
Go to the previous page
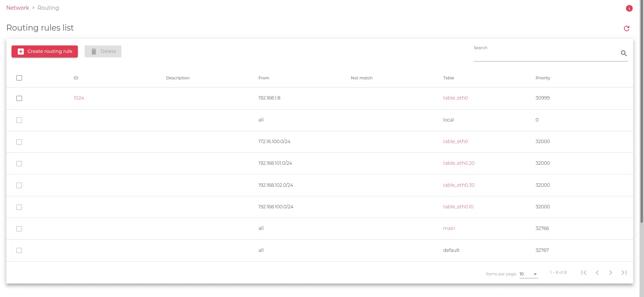[x=597, y=273]
